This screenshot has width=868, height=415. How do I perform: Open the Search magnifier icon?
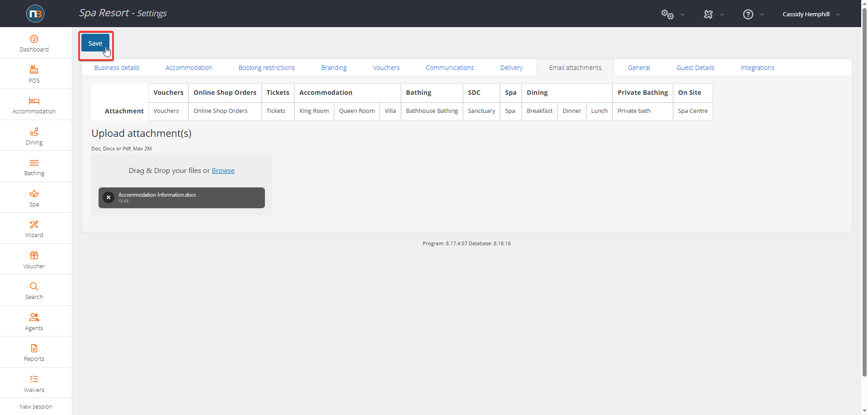[34, 286]
